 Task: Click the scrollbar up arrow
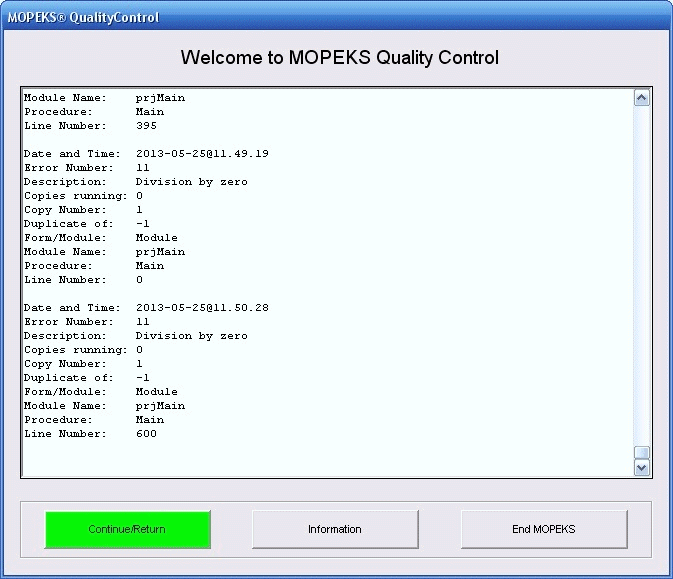click(642, 98)
